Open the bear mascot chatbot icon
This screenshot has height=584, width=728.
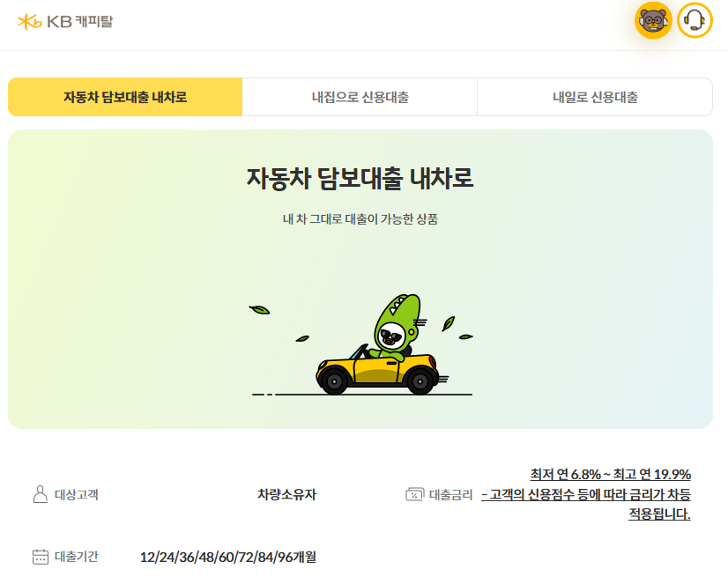[653, 20]
